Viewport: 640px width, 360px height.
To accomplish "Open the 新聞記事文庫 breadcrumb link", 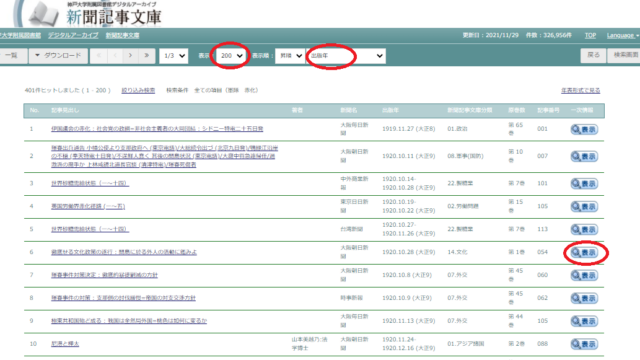I will coord(122,36).
